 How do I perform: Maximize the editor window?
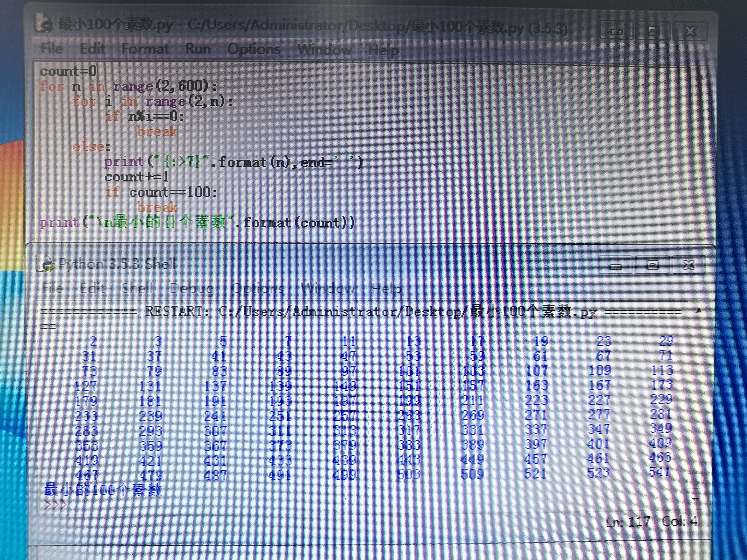653,31
